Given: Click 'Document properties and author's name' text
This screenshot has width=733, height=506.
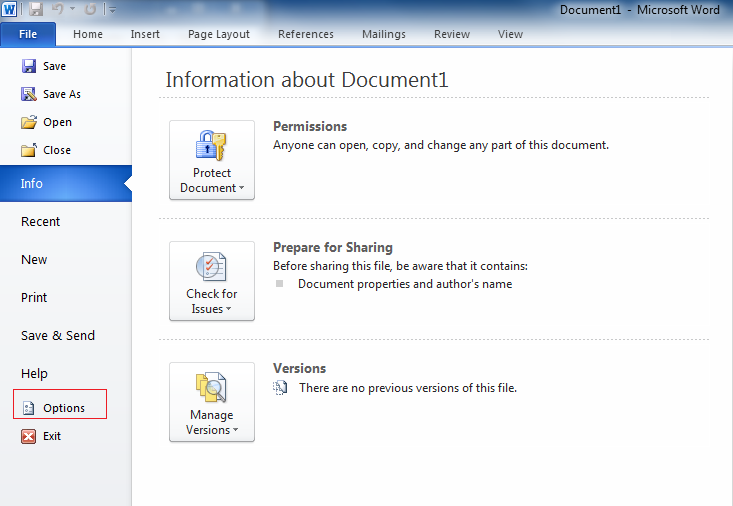Looking at the screenshot, I should coord(405,284).
